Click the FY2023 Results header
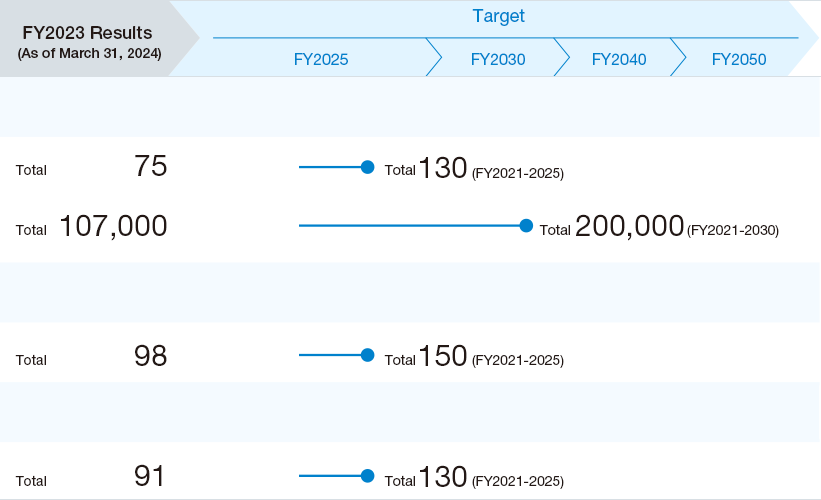Image resolution: width=821 pixels, height=500 pixels. [x=87, y=33]
